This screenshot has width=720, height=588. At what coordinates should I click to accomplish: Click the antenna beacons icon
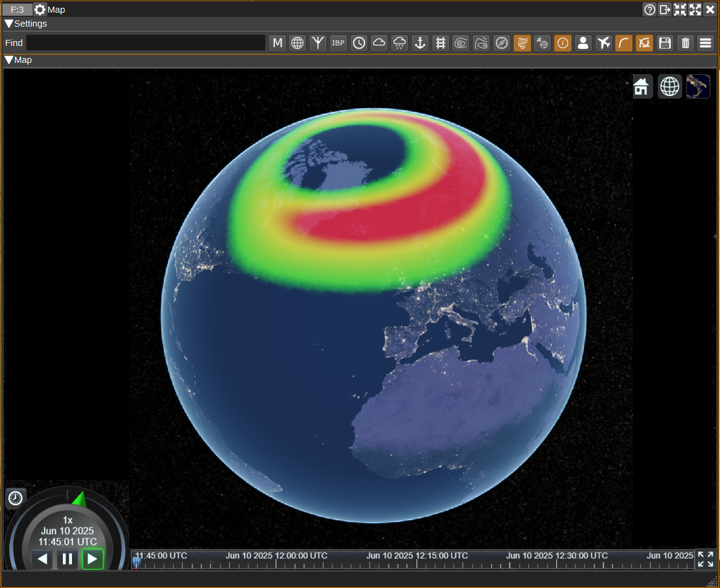(318, 43)
